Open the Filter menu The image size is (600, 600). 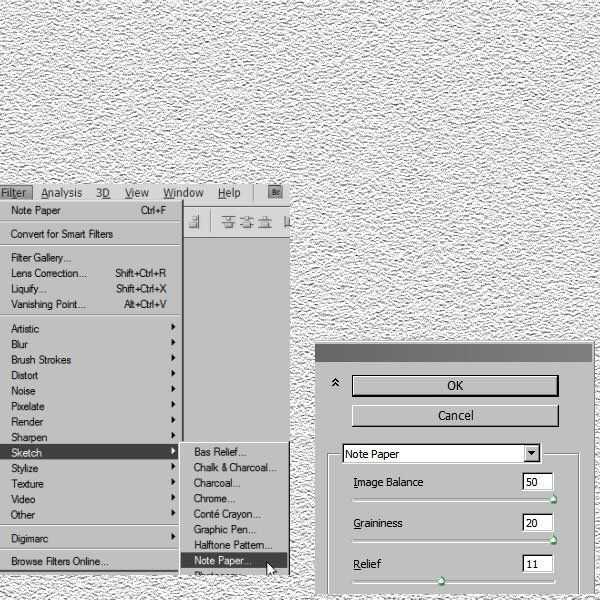tap(14, 193)
